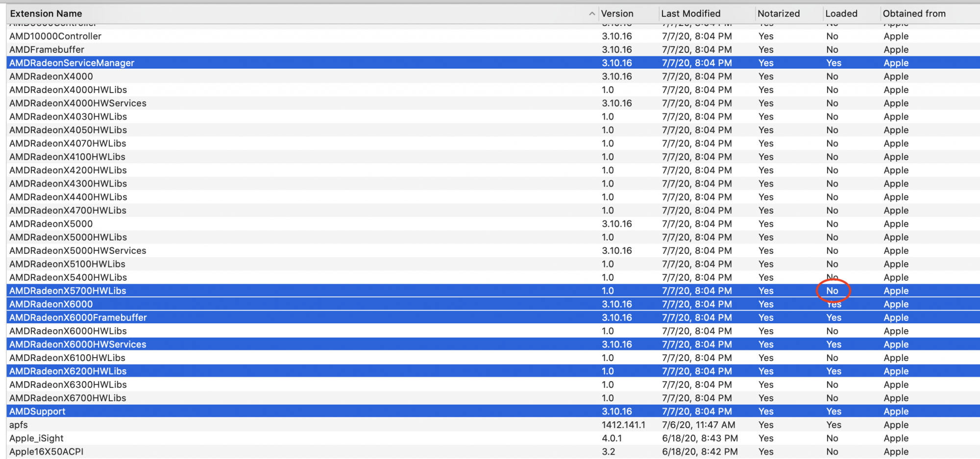Select AMDRadeonX4700HWLibs row

[493, 210]
